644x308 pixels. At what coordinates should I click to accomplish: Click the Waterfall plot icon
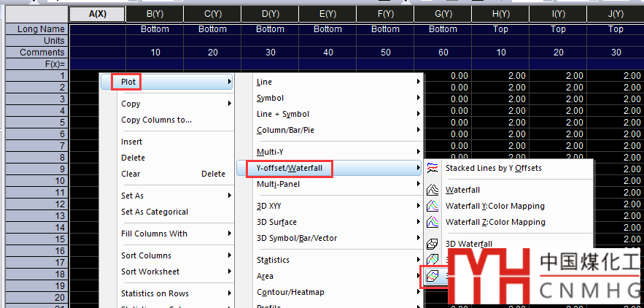point(432,190)
